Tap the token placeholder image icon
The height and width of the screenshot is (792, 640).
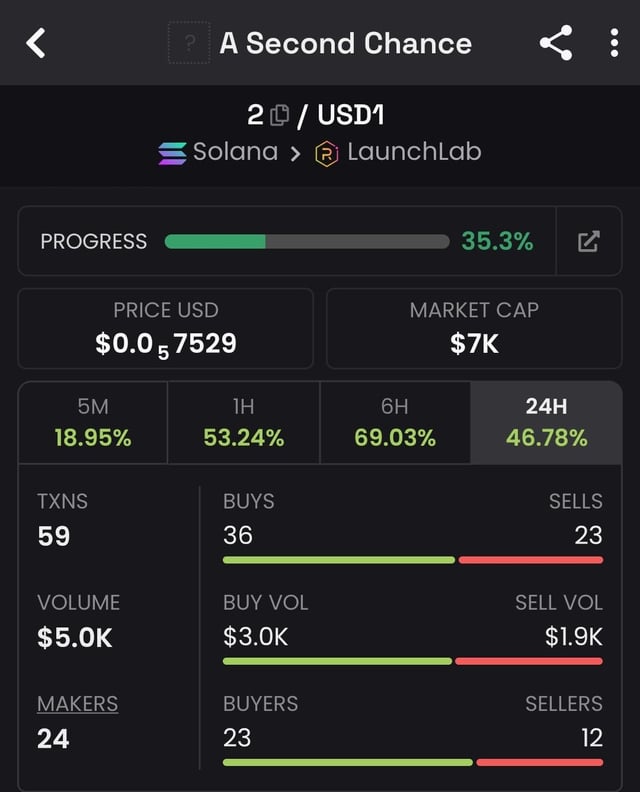click(x=189, y=44)
